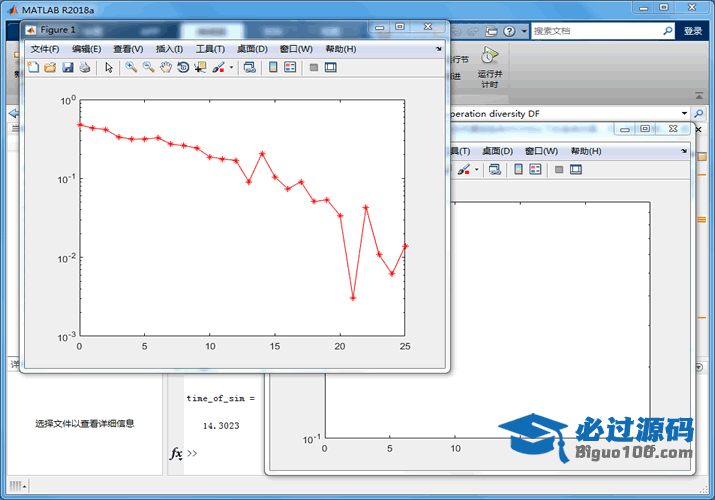Click New Figure icon in Figure 1 toolbar
Image resolution: width=715 pixels, height=500 pixels.
[32, 68]
